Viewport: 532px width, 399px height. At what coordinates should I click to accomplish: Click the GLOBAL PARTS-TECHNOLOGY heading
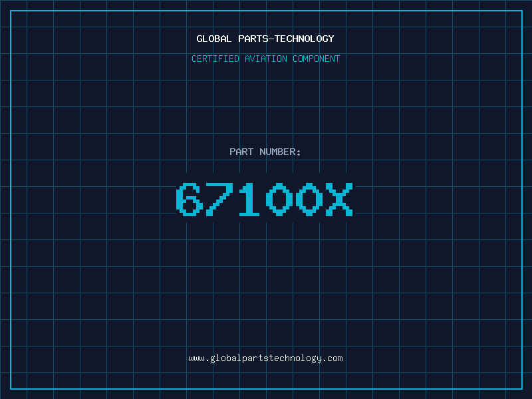pos(265,39)
